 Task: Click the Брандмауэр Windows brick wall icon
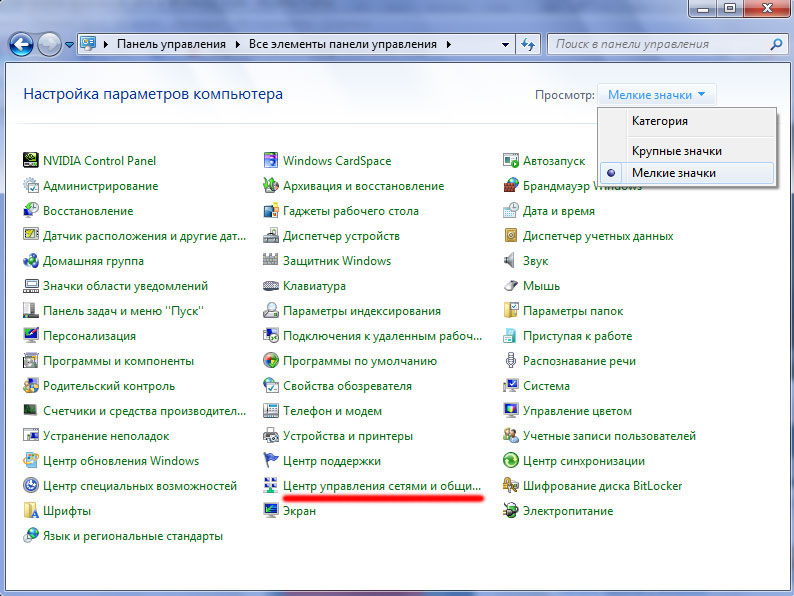pos(511,185)
